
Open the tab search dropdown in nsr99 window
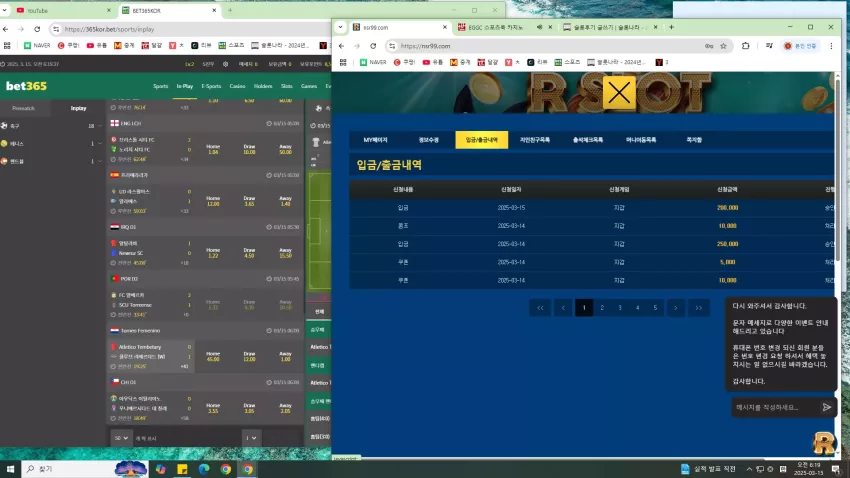point(340,27)
